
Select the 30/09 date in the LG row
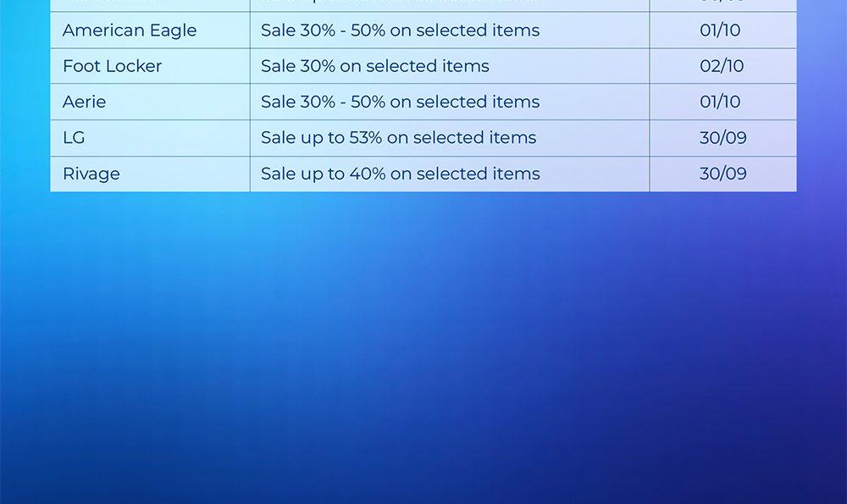click(722, 137)
